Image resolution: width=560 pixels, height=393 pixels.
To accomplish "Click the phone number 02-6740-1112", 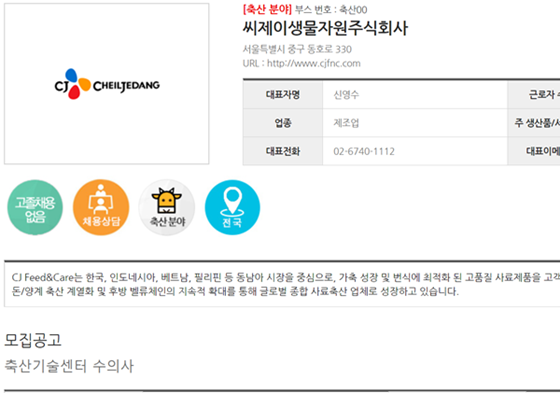I will (x=364, y=151).
